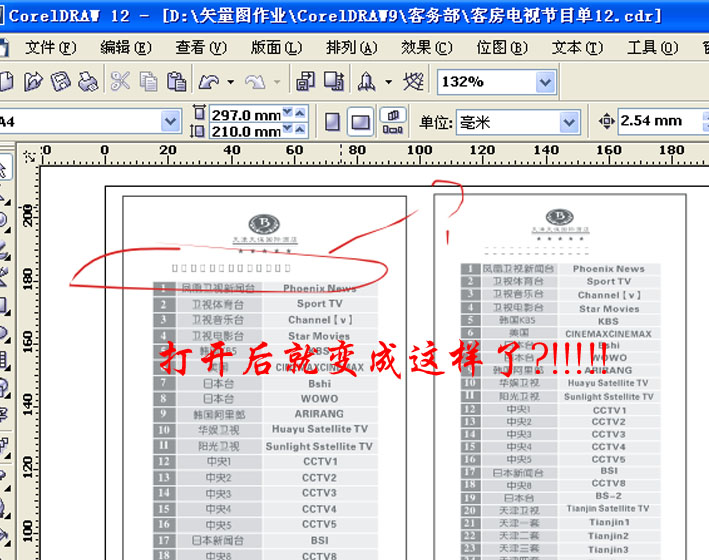Select the Text tool in toolbox
Viewport: 709px width, 560px height.
tap(4, 414)
